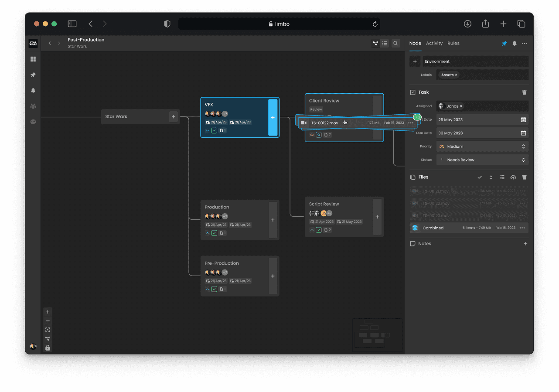Open the Priority dropdown set to Medium
This screenshot has height=392, width=559.
482,147
